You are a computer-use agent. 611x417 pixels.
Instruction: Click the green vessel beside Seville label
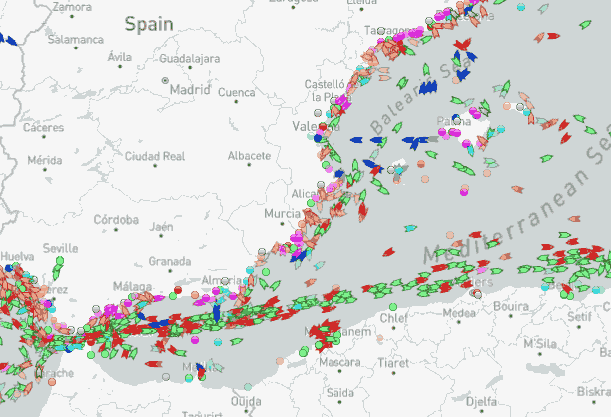coord(58,262)
